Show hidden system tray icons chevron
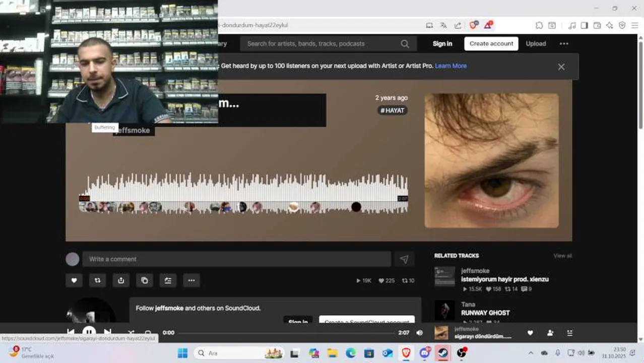The image size is (644, 363). [x=530, y=353]
